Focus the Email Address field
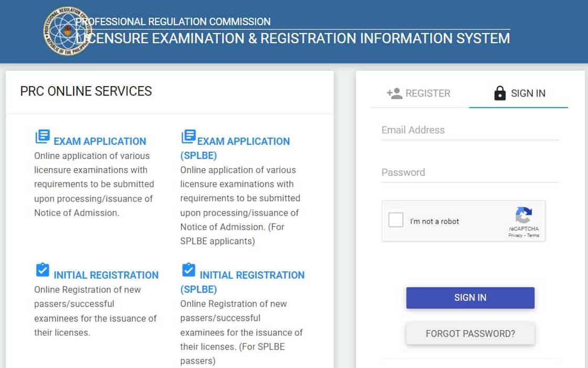 (470, 130)
